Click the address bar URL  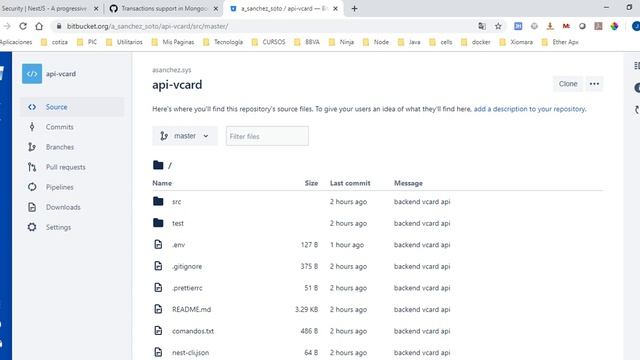[x=147, y=26]
